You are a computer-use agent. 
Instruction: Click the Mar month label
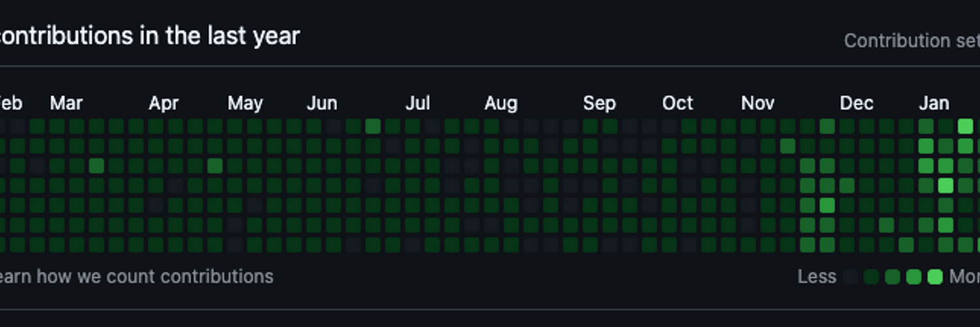click(x=66, y=103)
